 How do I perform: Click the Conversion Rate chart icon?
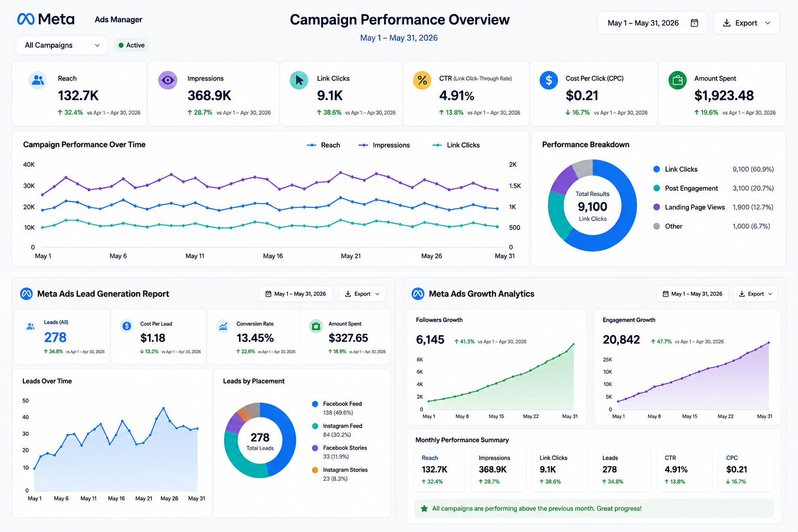(223, 326)
